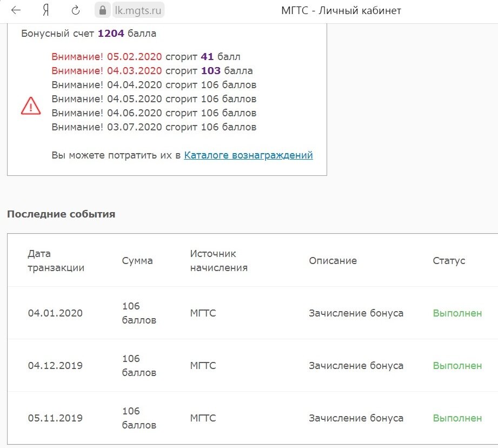Click the red warning triangle icon
Viewport: 498px width, 448px height.
(31, 106)
